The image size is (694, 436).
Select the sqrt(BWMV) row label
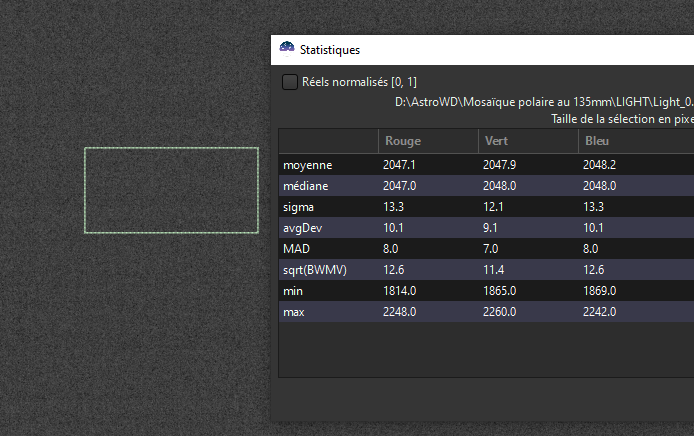tap(315, 270)
